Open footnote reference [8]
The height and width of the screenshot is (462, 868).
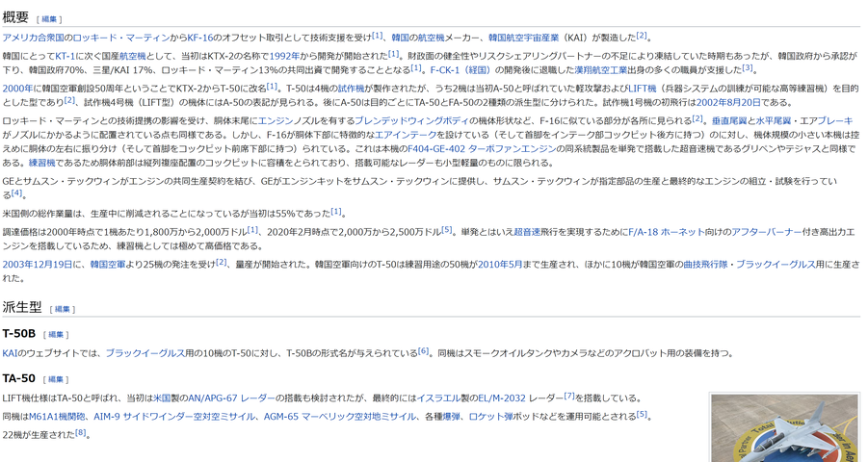(x=81, y=433)
